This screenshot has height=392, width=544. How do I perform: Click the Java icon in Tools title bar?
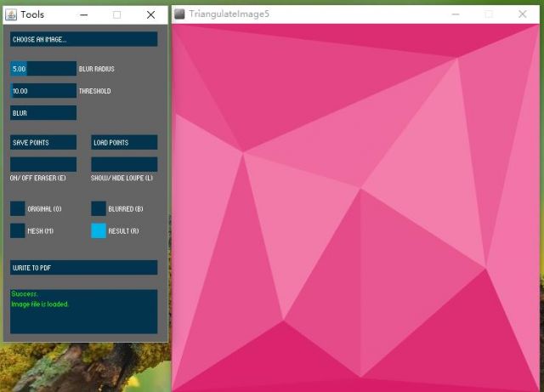point(11,14)
